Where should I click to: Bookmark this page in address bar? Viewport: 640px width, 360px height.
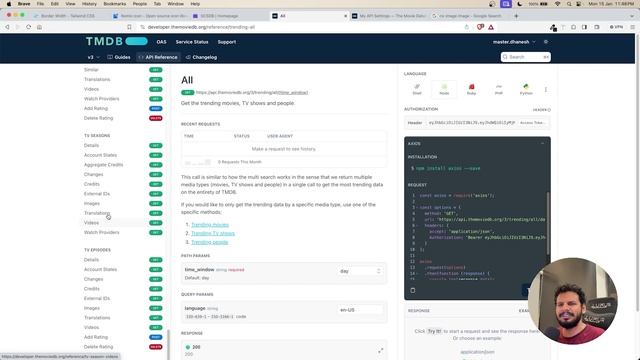(x=129, y=27)
